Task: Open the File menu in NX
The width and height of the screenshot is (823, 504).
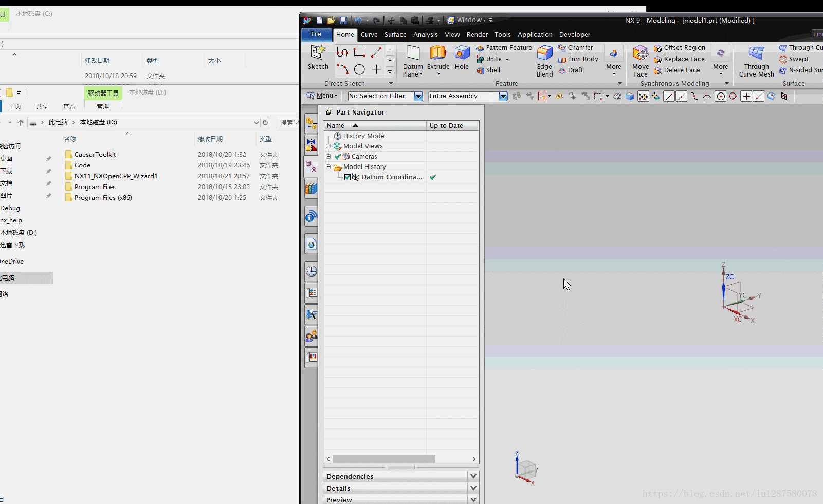Action: 316,34
